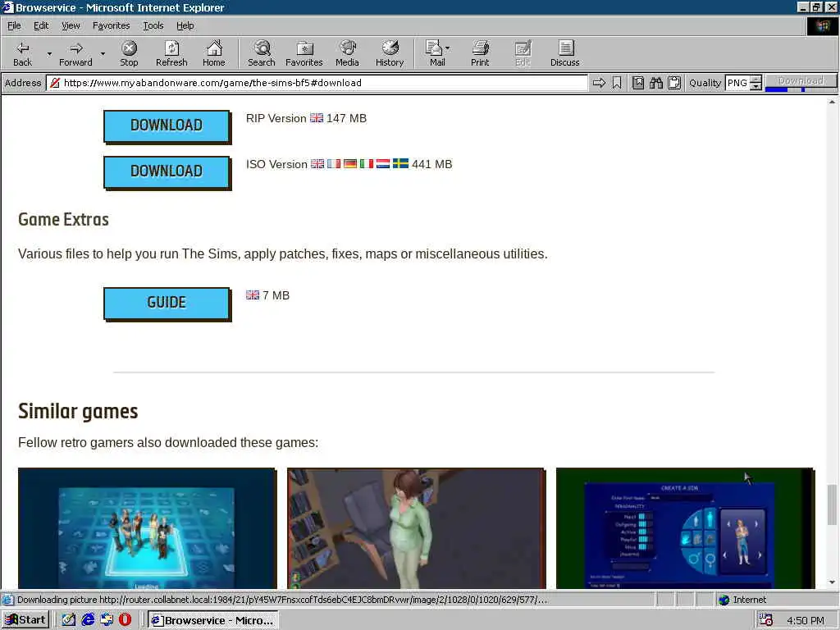The image size is (840, 630).
Task: Open the Media toolbar button
Action: click(x=347, y=53)
